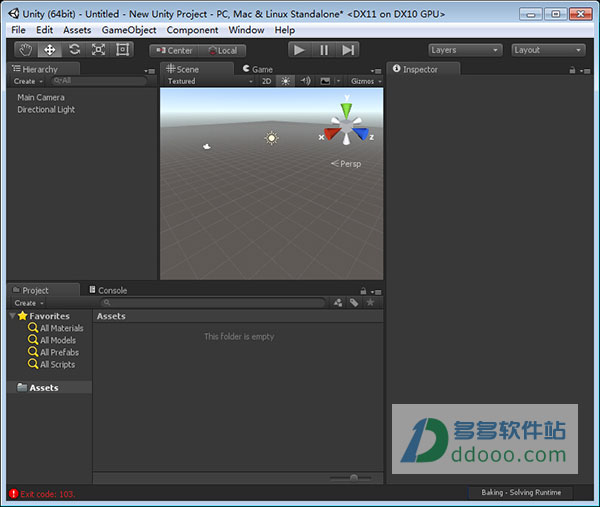Start Play mode
Viewport: 600px width, 507px height.
(x=299, y=50)
